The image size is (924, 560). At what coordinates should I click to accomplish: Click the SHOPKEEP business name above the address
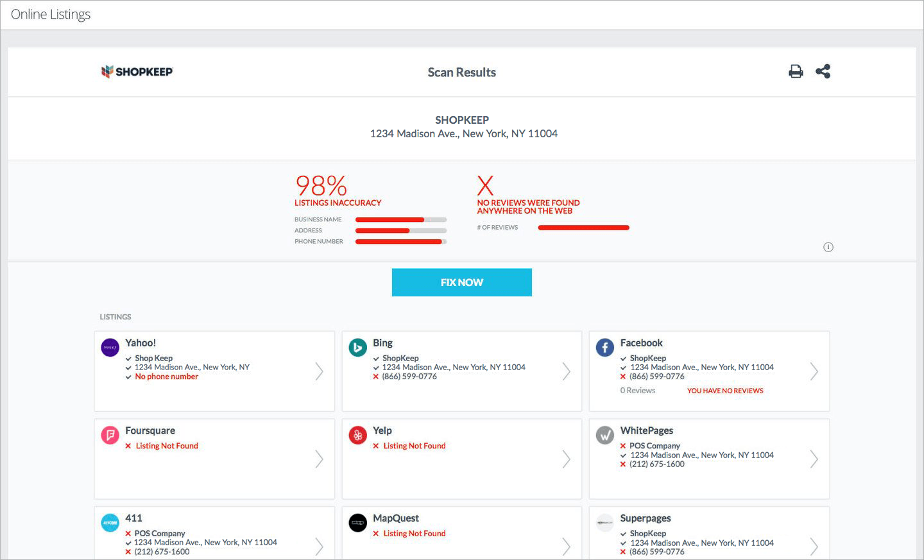(x=462, y=120)
